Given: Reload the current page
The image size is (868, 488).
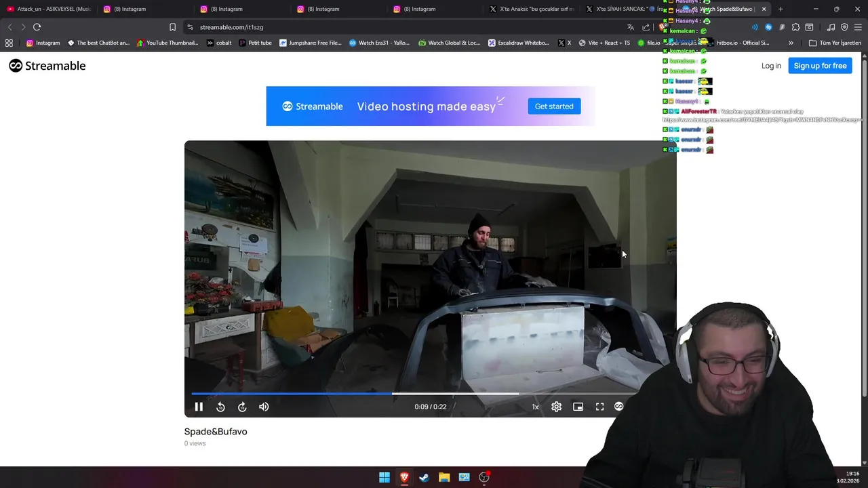Looking at the screenshot, I should [37, 27].
